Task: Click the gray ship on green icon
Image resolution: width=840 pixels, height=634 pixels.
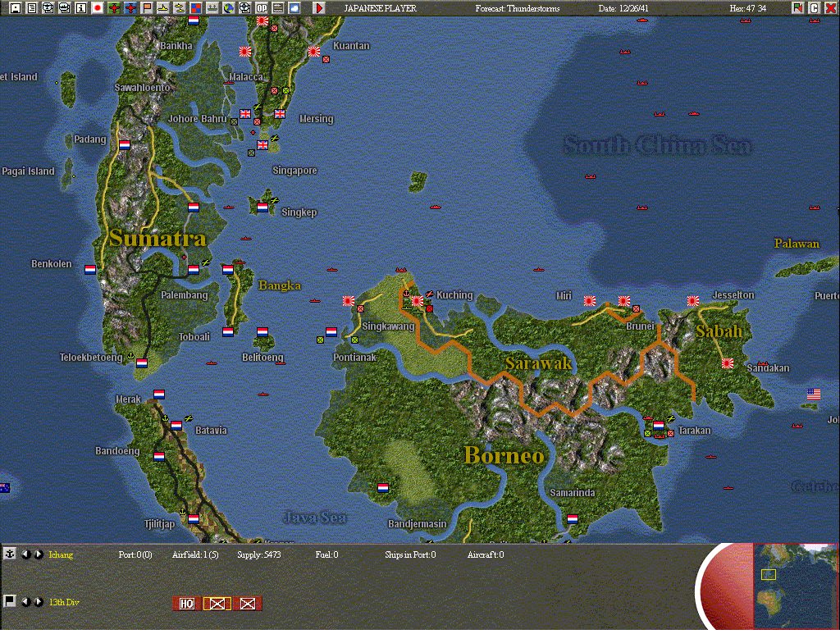Action: coord(212,8)
